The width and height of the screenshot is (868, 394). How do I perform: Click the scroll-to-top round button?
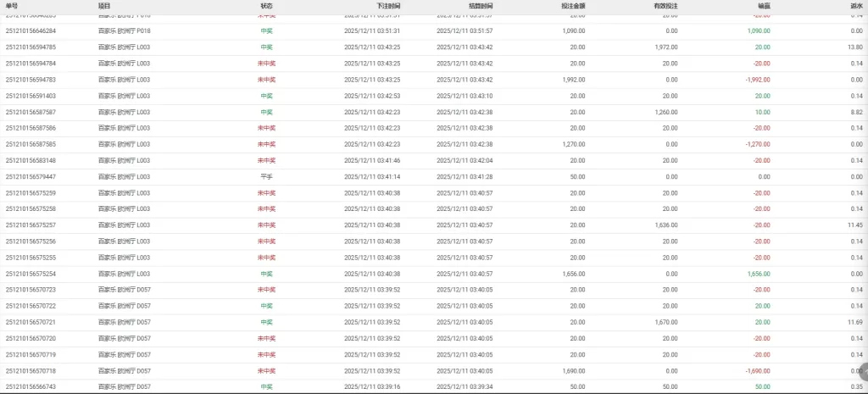pyautogui.click(x=864, y=371)
